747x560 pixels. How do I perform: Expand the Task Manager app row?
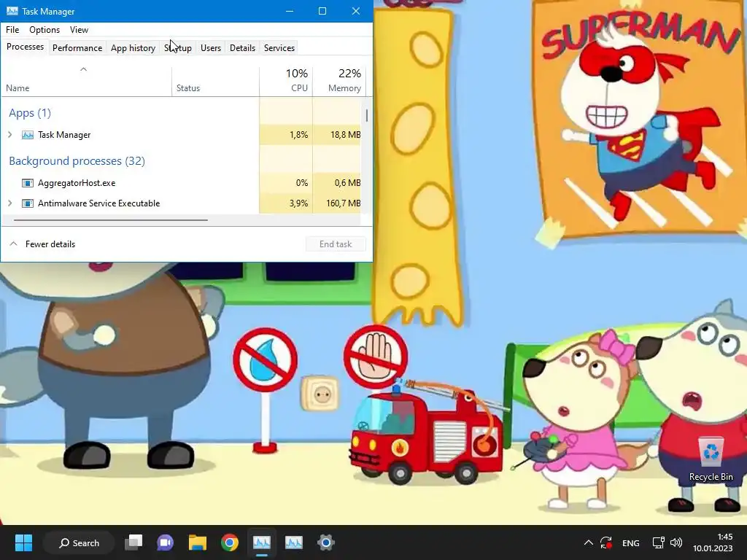pos(10,135)
